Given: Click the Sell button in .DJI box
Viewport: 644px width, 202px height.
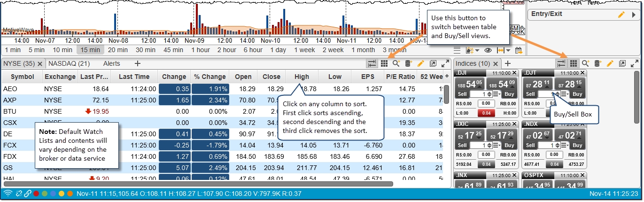Looking at the screenshot, I should pos(463,94).
